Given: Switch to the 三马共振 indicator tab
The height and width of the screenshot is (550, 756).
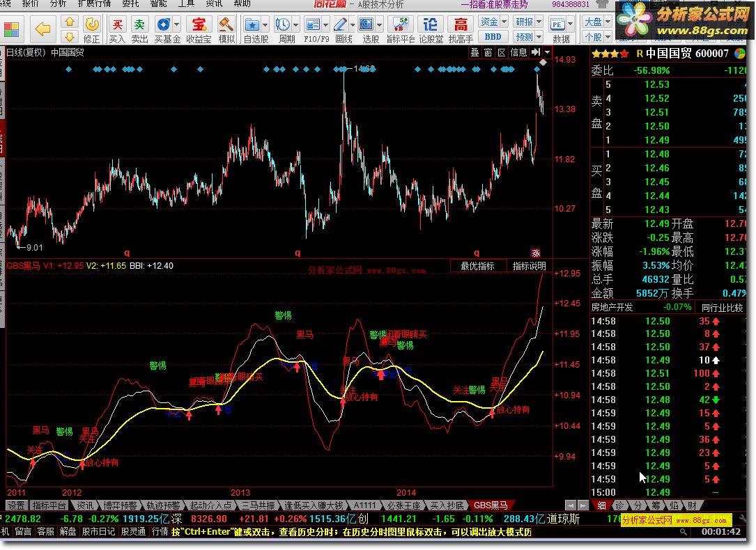Looking at the screenshot, I should coord(259,505).
